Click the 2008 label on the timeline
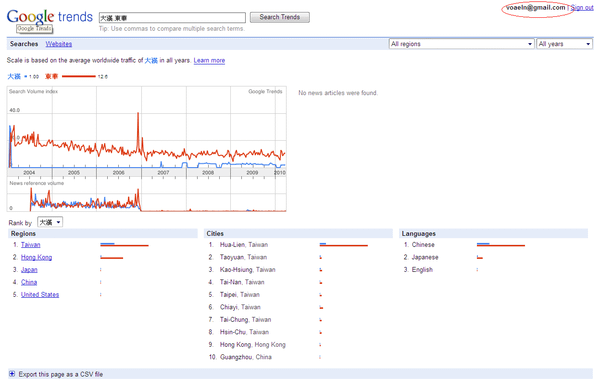The image size is (600, 389). coord(208,173)
